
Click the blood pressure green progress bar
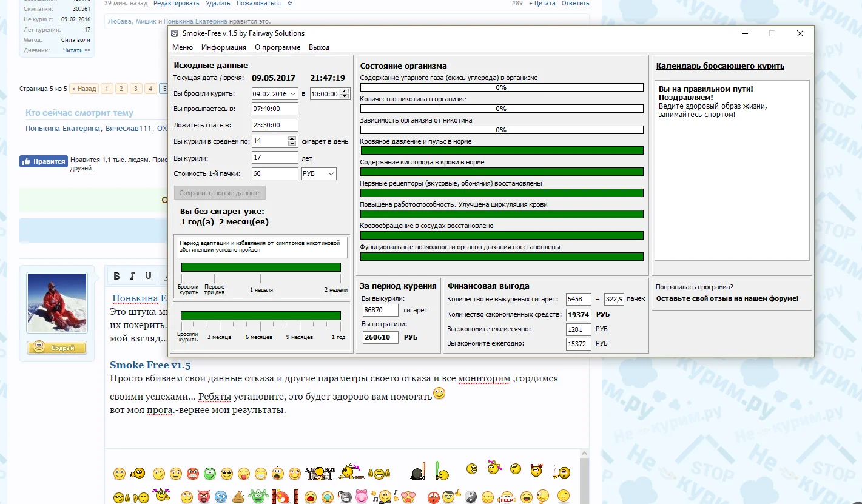click(x=501, y=150)
